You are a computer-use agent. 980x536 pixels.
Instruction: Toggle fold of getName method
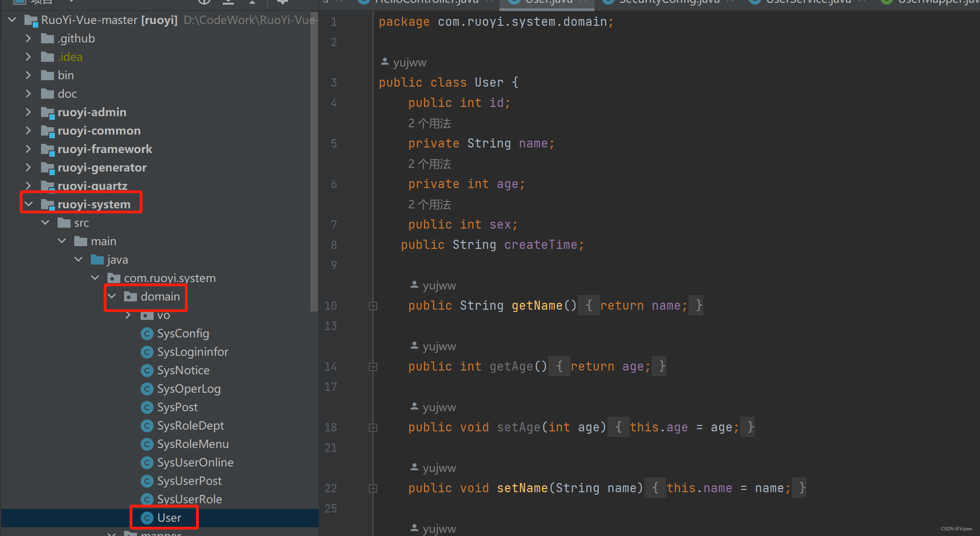click(373, 306)
